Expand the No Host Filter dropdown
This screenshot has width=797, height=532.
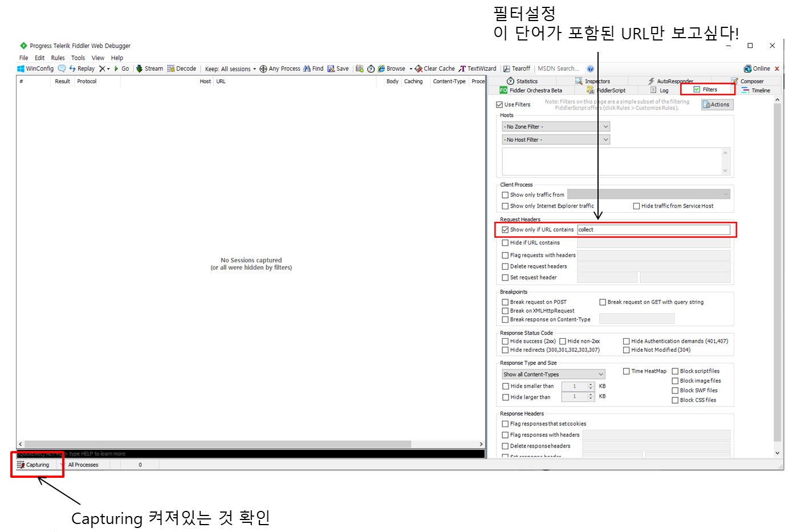pyautogui.click(x=556, y=139)
